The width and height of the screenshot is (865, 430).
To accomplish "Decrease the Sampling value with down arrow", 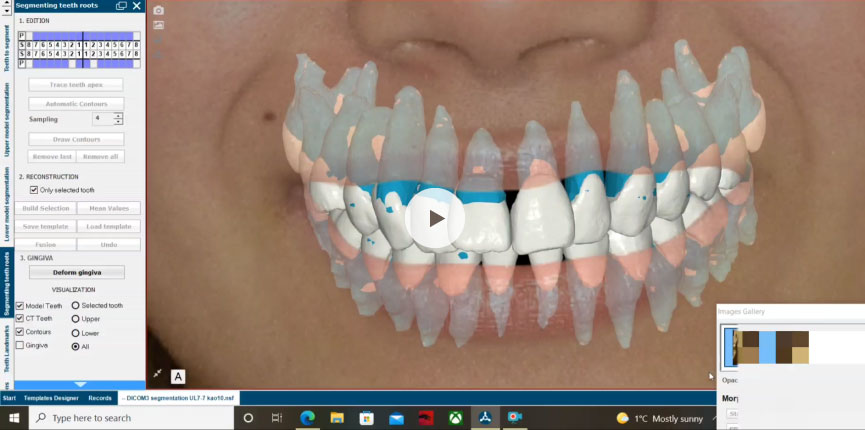I will [118, 122].
